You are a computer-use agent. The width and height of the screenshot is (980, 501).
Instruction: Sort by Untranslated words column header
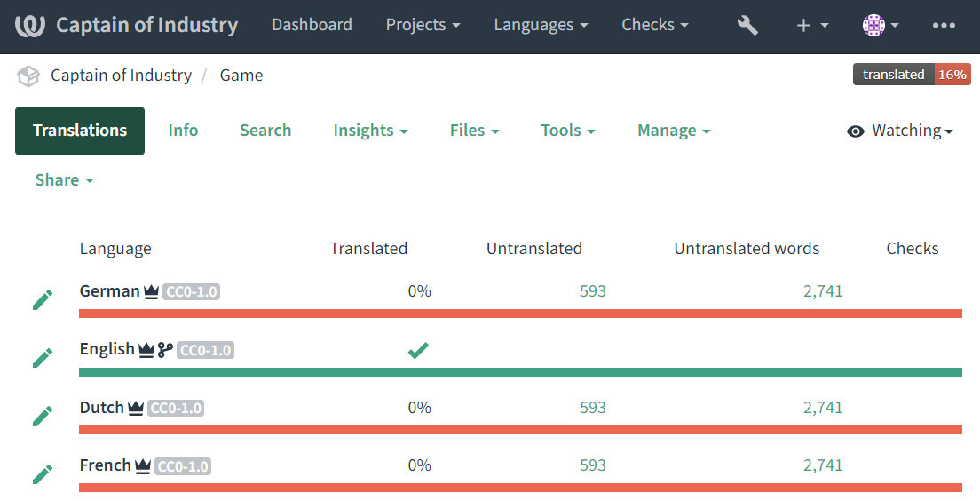(x=747, y=249)
